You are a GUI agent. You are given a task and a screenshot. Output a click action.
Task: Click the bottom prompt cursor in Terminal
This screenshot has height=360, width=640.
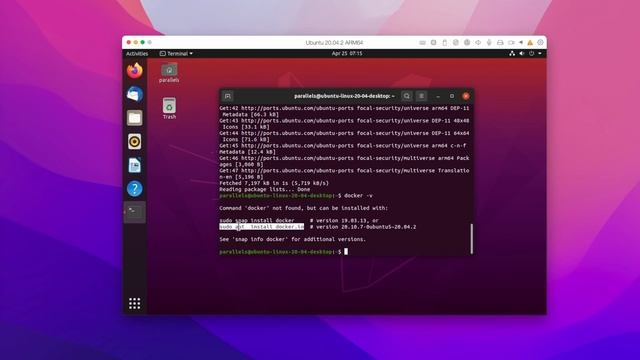[x=346, y=252]
